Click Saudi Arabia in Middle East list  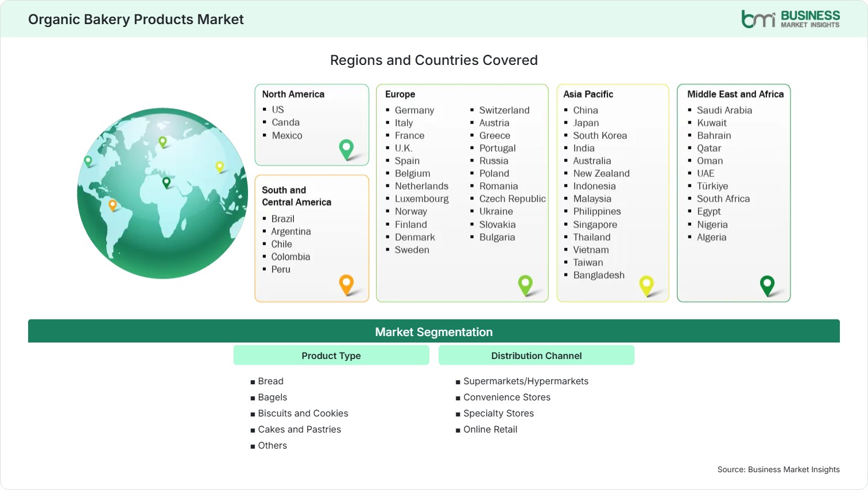pyautogui.click(x=724, y=110)
